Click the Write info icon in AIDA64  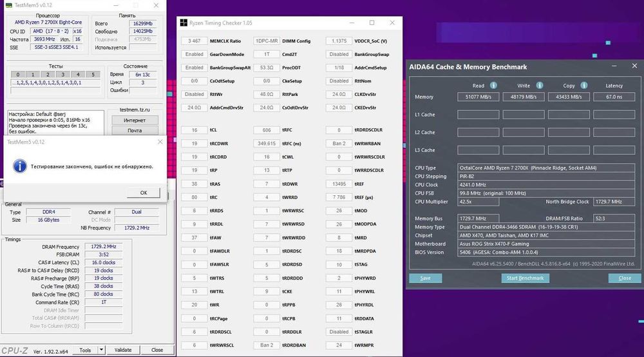(540, 86)
